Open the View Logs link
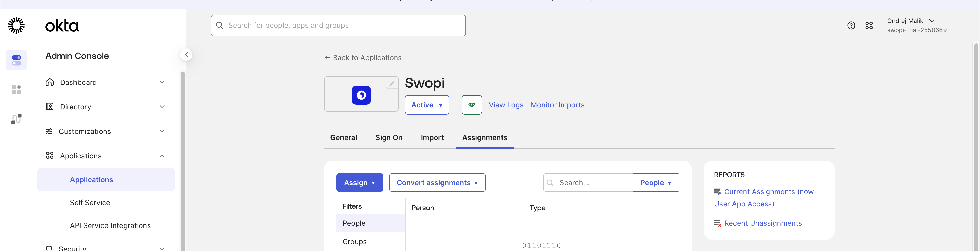The width and height of the screenshot is (980, 251). pyautogui.click(x=506, y=105)
